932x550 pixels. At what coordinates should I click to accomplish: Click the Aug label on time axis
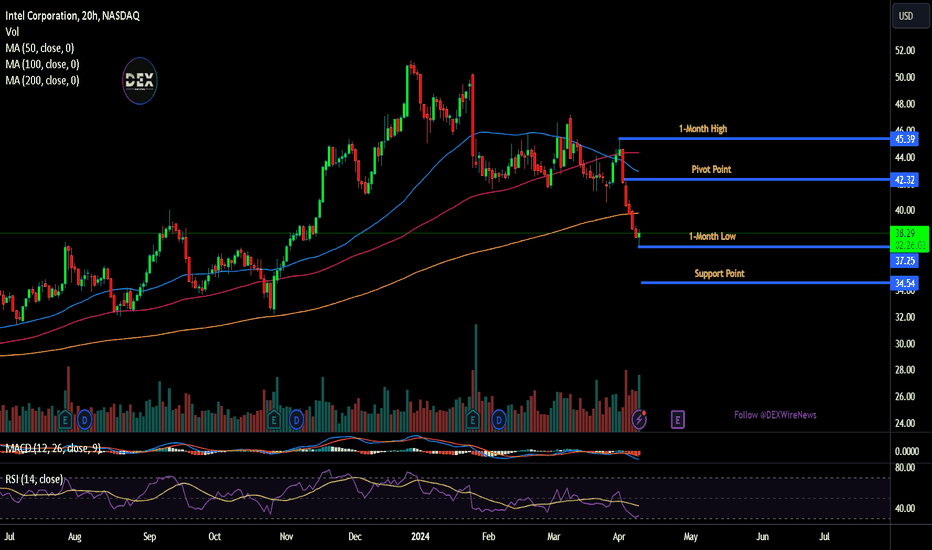[x=74, y=537]
